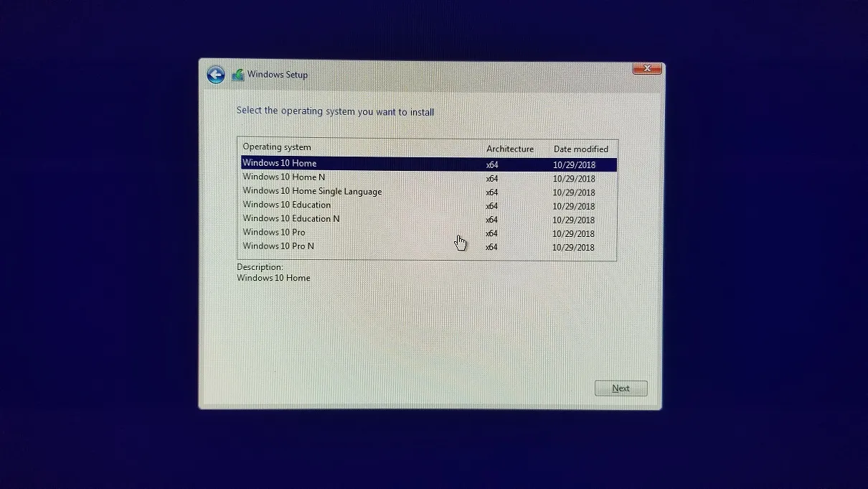The image size is (868, 489).
Task: Select Windows 10 Home Single Language
Action: 429,192
